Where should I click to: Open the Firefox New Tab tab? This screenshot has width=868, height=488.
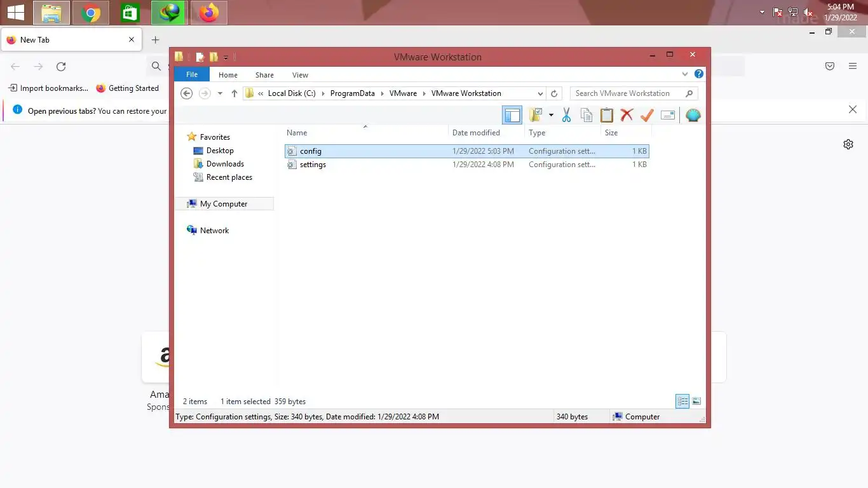pyautogui.click(x=71, y=39)
